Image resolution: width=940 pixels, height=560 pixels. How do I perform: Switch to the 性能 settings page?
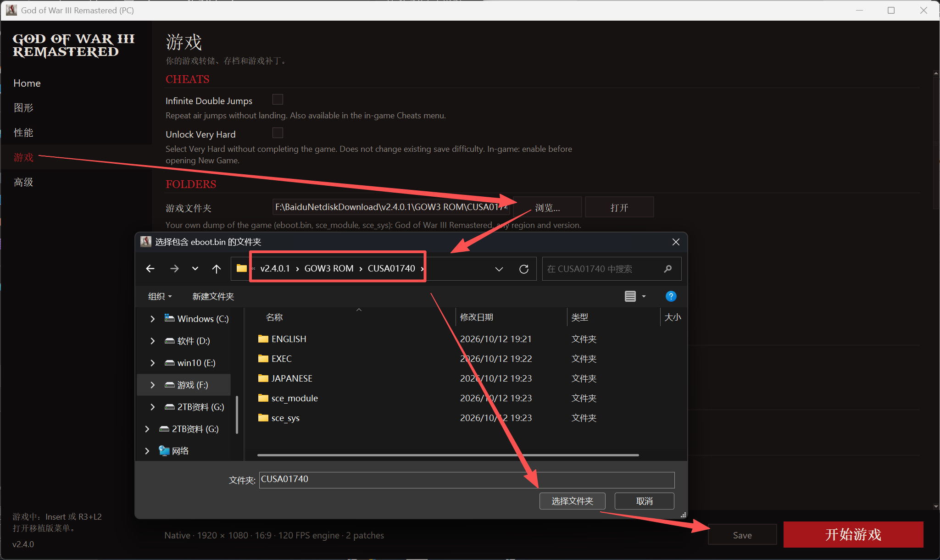[x=23, y=133]
